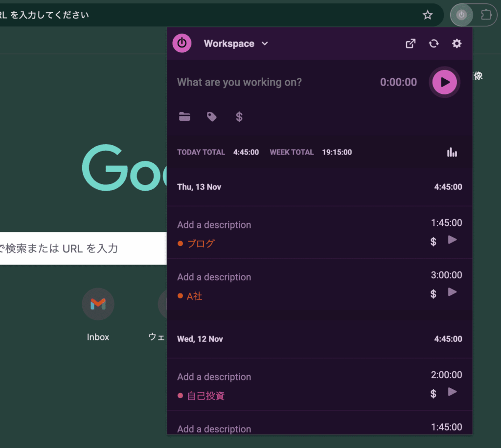This screenshot has height=448, width=501.
Task: Select the project folder icon
Action: point(184,116)
